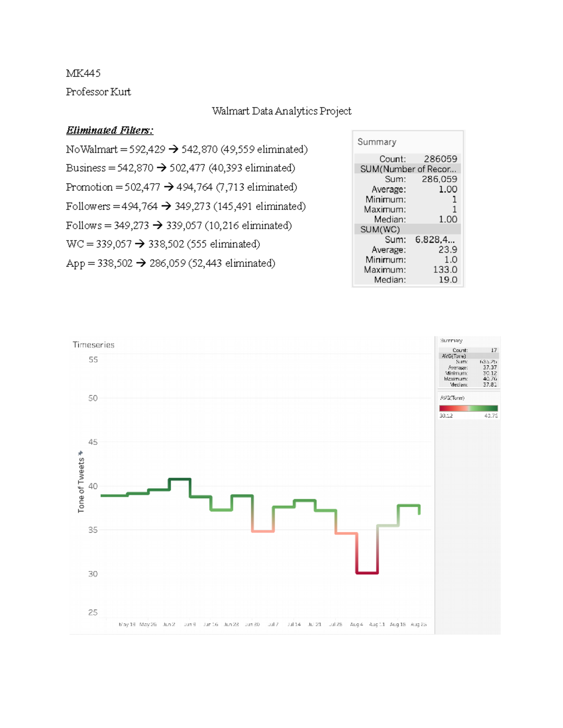
Task: Click the Aug 4 date label on the axis
Action: (356, 624)
